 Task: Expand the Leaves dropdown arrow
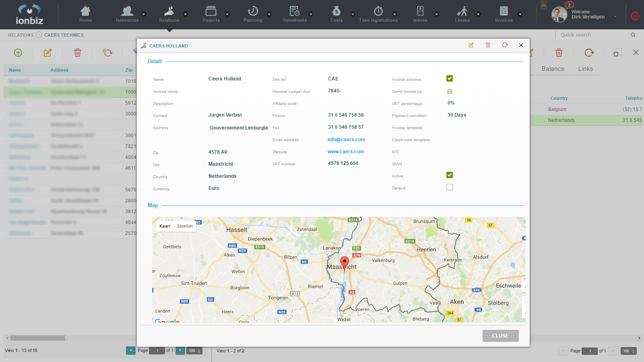point(478,14)
